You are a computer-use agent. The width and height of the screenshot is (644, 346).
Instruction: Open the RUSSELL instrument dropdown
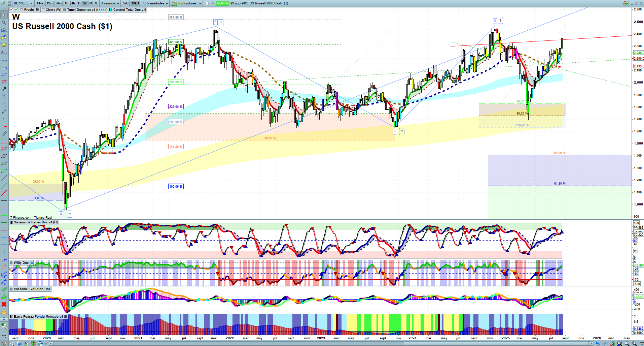[x=23, y=3]
